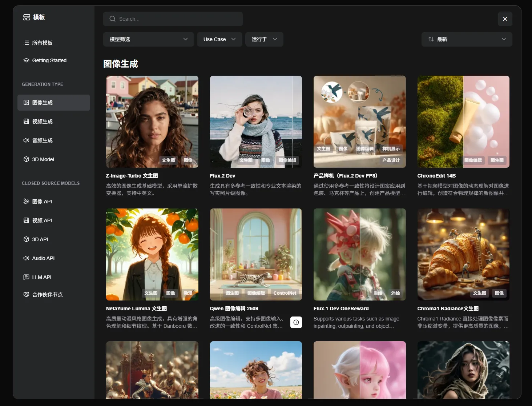Select 3D Model category

pyautogui.click(x=54, y=159)
